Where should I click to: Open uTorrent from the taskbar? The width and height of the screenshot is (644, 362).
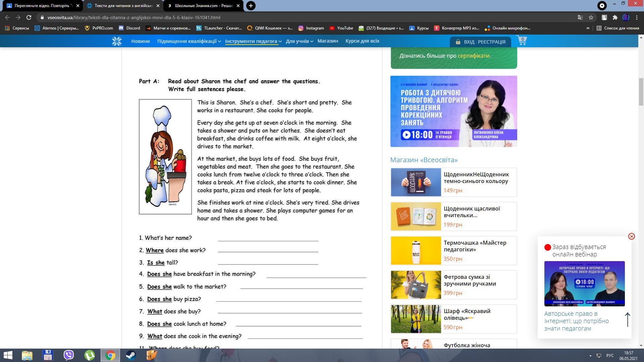pyautogui.click(x=90, y=355)
